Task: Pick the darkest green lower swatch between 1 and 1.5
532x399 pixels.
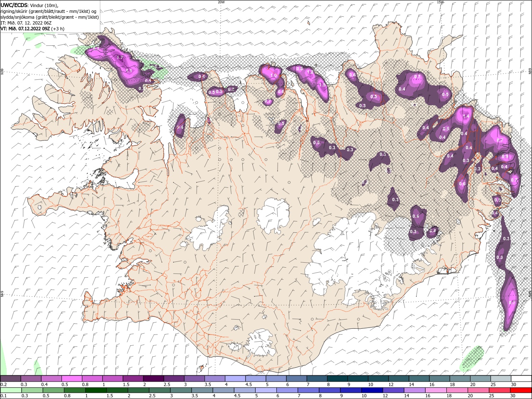Action: tap(96, 390)
